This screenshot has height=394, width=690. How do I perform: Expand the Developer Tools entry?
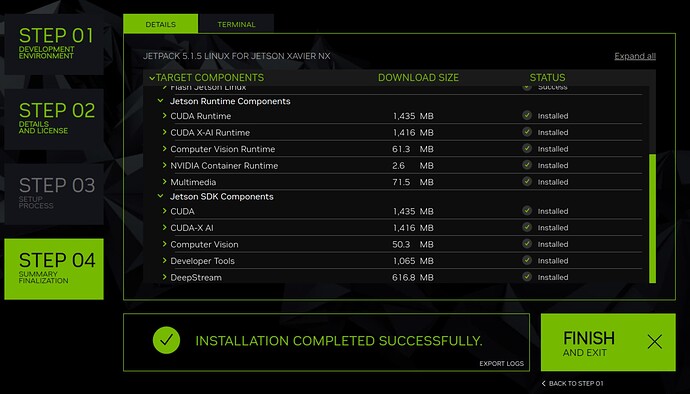tap(165, 261)
